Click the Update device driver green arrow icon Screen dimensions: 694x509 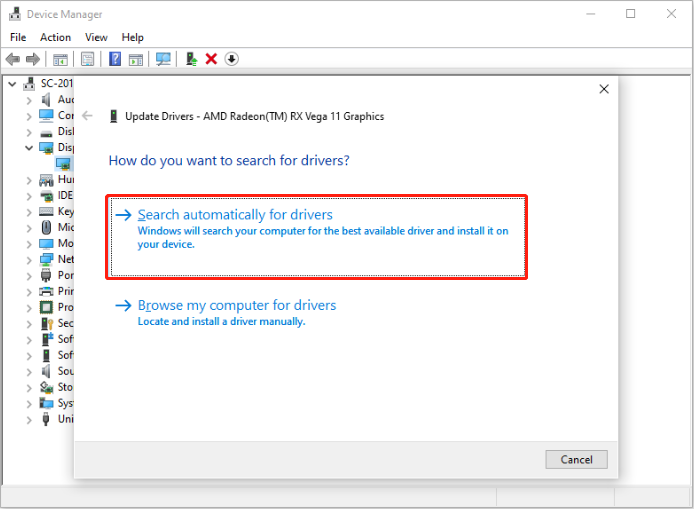point(191,59)
